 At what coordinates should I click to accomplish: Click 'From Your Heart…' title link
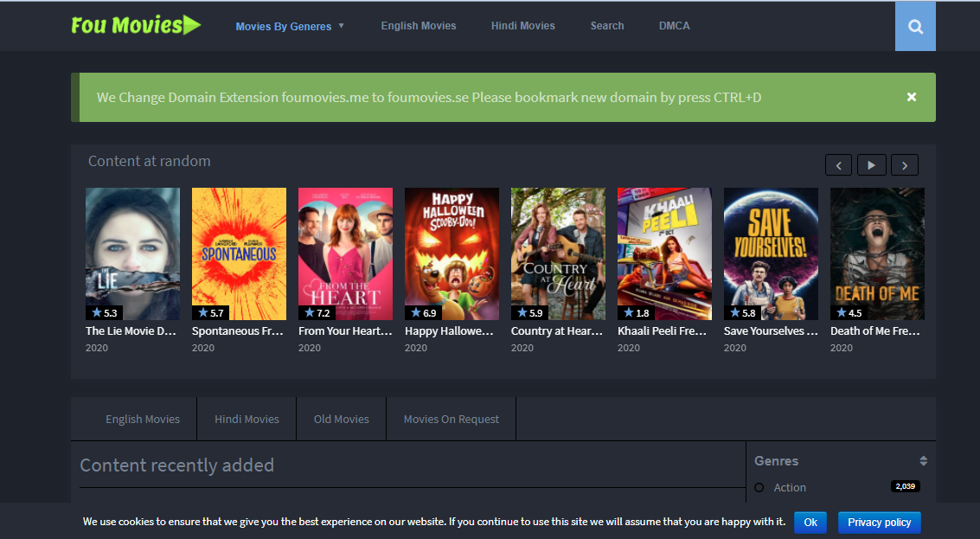[x=345, y=331]
